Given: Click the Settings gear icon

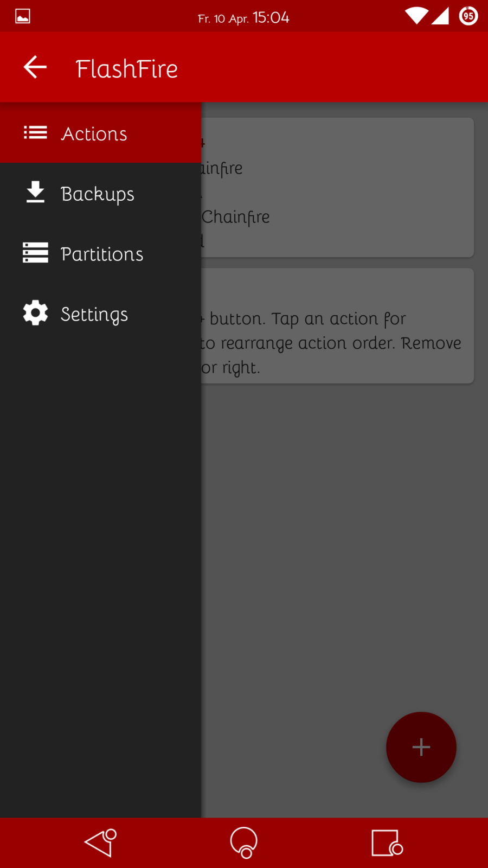Looking at the screenshot, I should click(35, 313).
